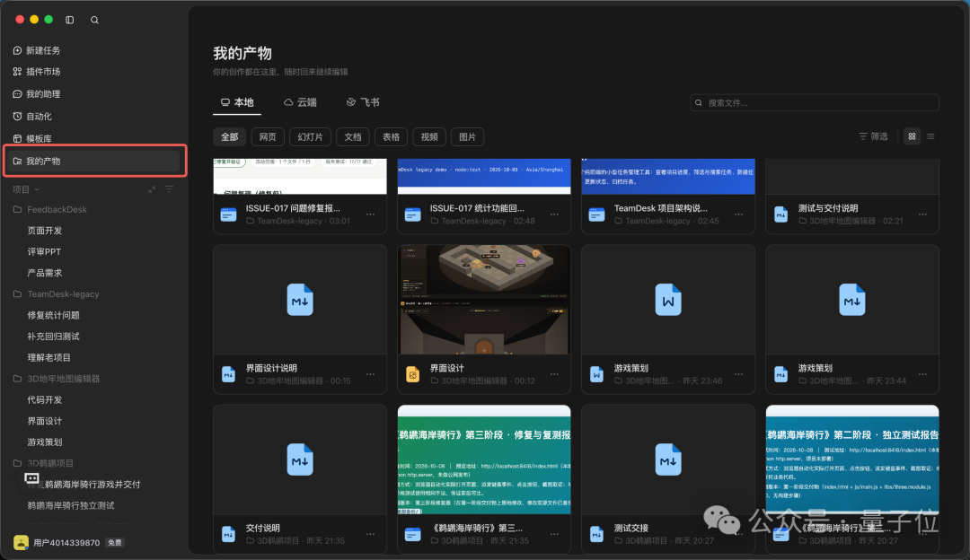Filter by 表格 type
The height and width of the screenshot is (560, 970).
point(391,136)
